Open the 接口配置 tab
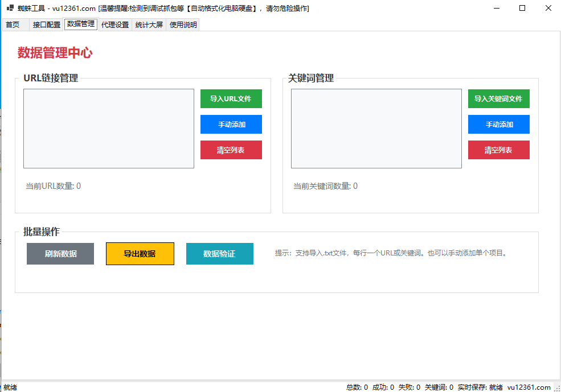The height and width of the screenshot is (392, 561). coord(47,25)
